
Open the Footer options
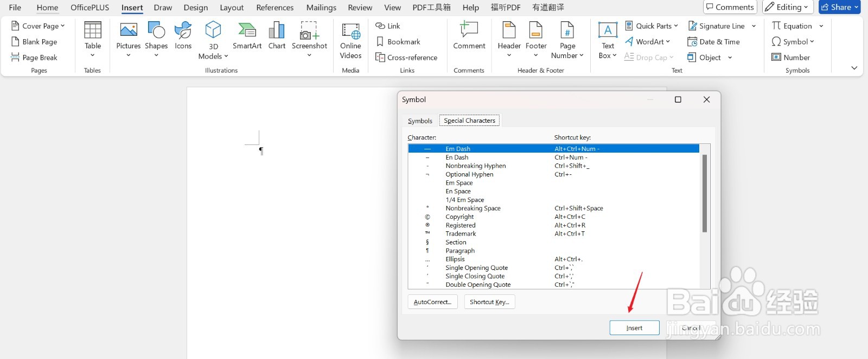536,39
